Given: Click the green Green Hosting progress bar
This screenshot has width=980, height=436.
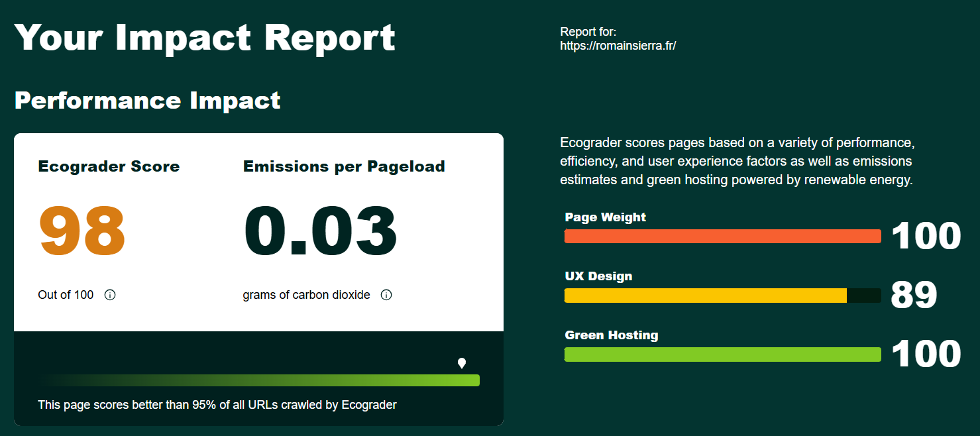Looking at the screenshot, I should pyautogui.click(x=722, y=354).
